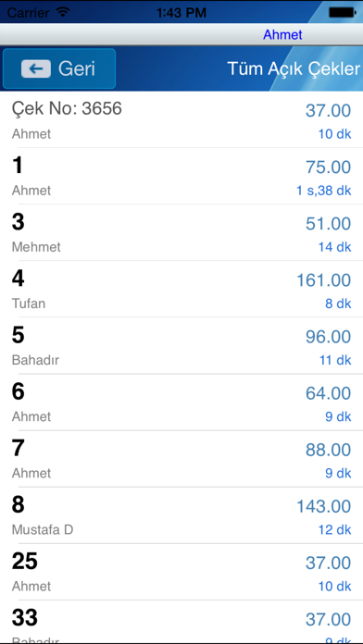Open table 1 served by Ahmet
This screenshot has height=644, width=363.
181,176
